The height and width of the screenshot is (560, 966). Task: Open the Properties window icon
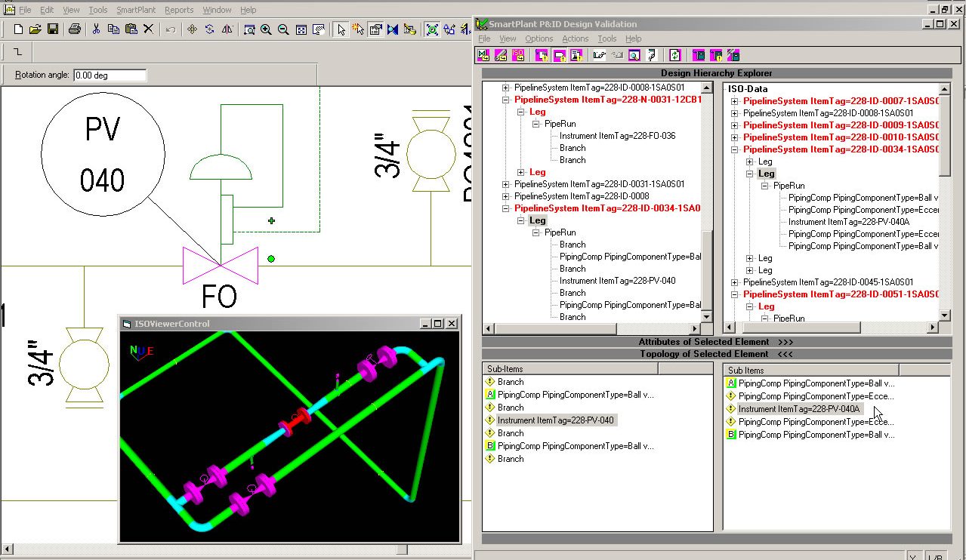(x=375, y=29)
